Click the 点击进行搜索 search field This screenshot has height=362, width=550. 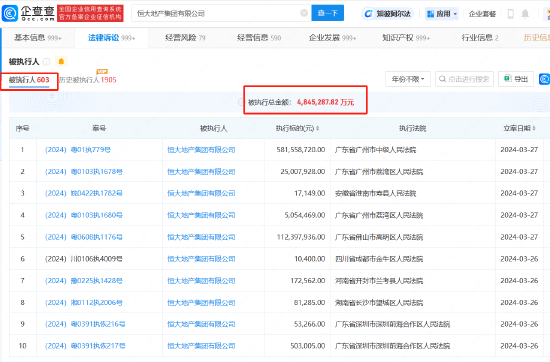(464, 79)
